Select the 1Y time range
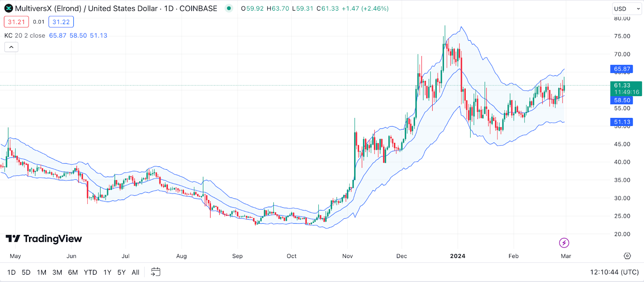Viewport: 644px width, 282px height. [x=107, y=272]
